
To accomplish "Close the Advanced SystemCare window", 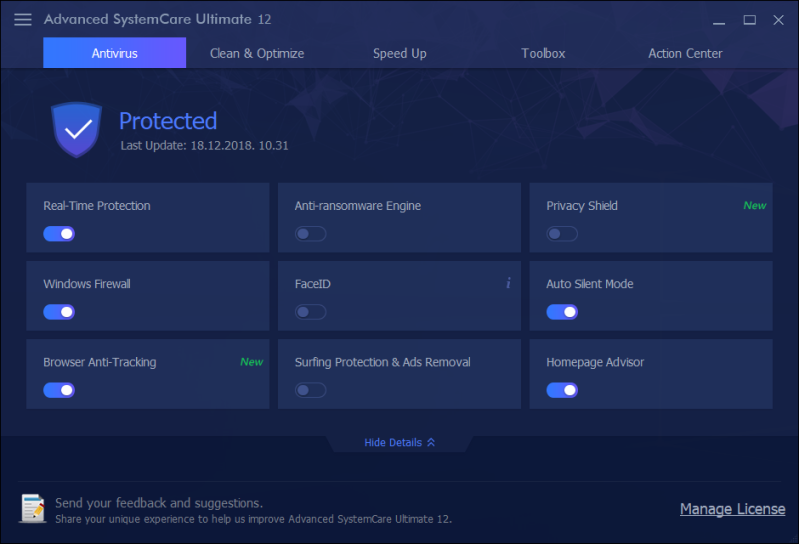I will point(778,20).
